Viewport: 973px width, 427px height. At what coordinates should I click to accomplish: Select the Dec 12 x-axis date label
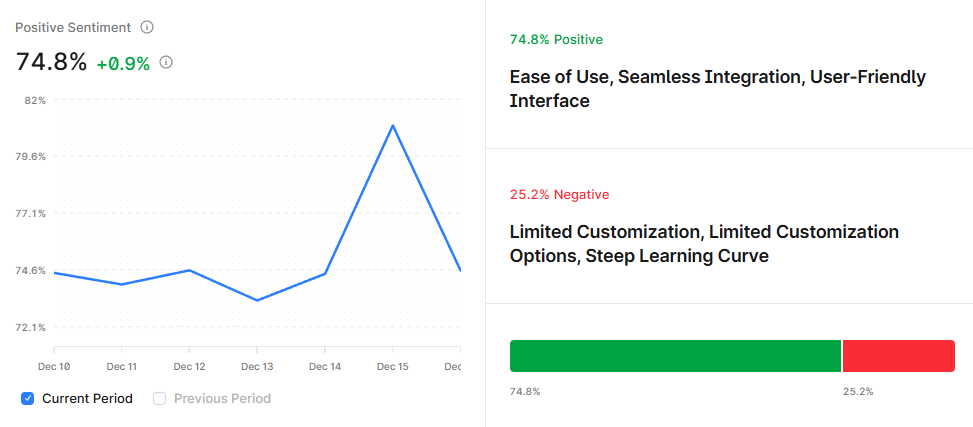click(189, 367)
